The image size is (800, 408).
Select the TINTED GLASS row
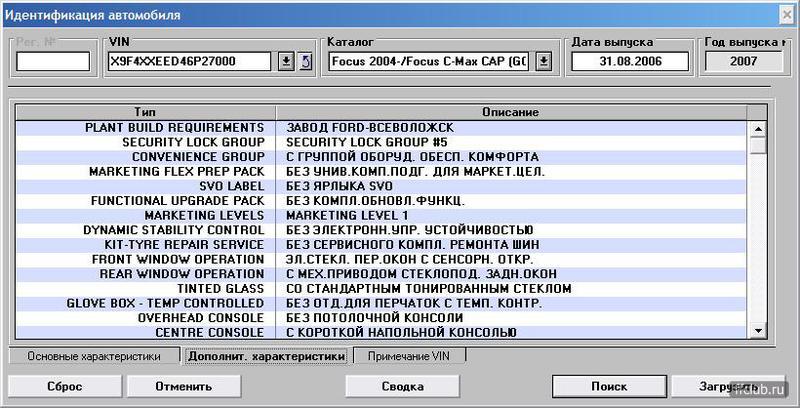point(381,289)
